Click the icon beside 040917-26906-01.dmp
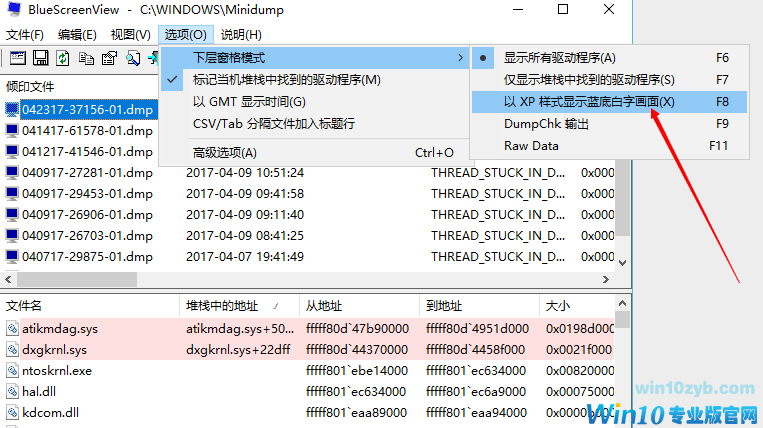This screenshot has width=763, height=428. pyautogui.click(x=12, y=214)
